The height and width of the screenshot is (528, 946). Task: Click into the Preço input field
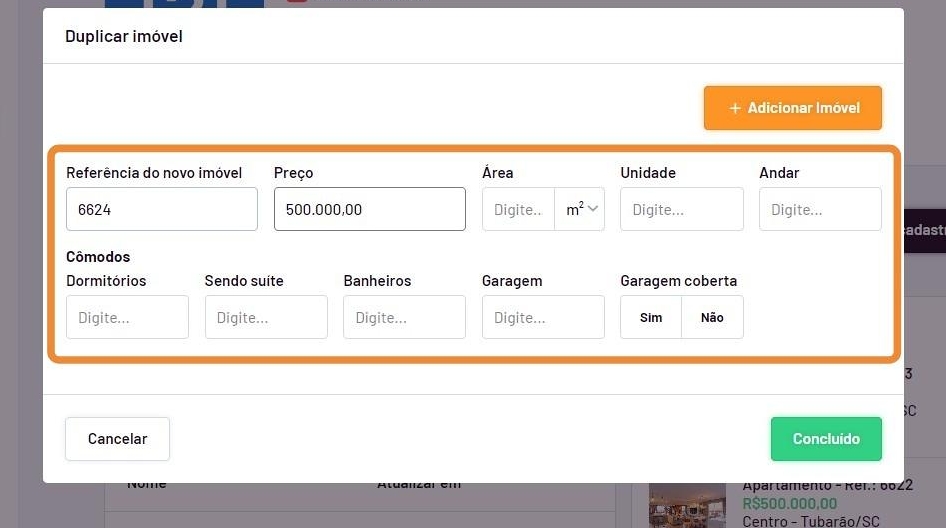[370, 209]
